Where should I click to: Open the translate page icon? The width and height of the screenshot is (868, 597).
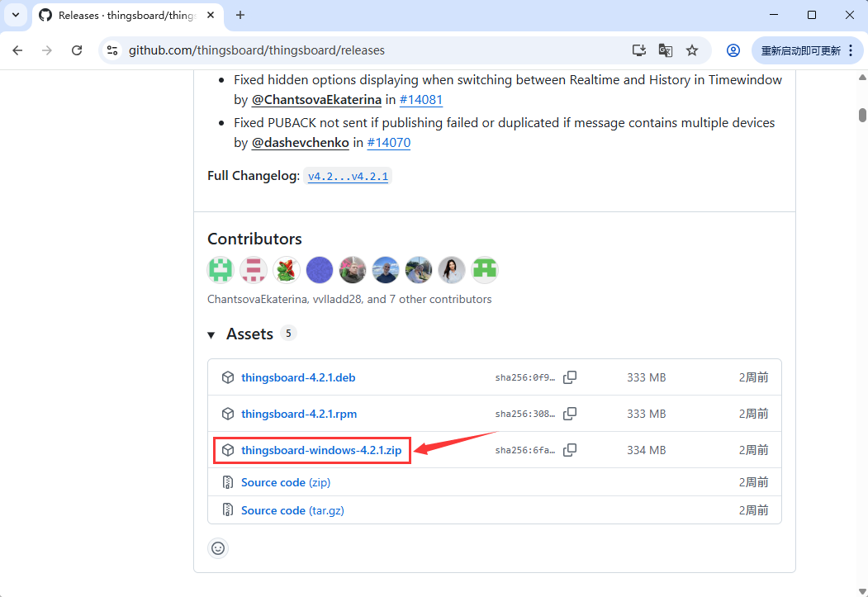coord(666,50)
